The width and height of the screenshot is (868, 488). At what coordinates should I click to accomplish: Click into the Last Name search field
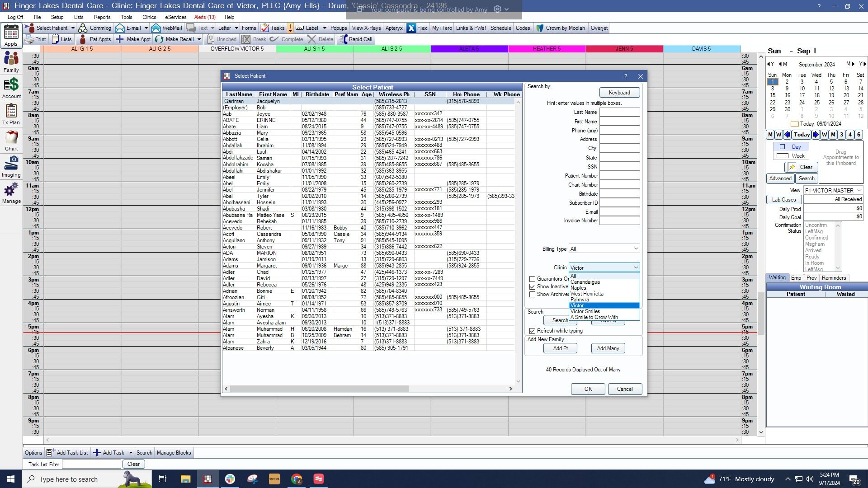tap(619, 112)
